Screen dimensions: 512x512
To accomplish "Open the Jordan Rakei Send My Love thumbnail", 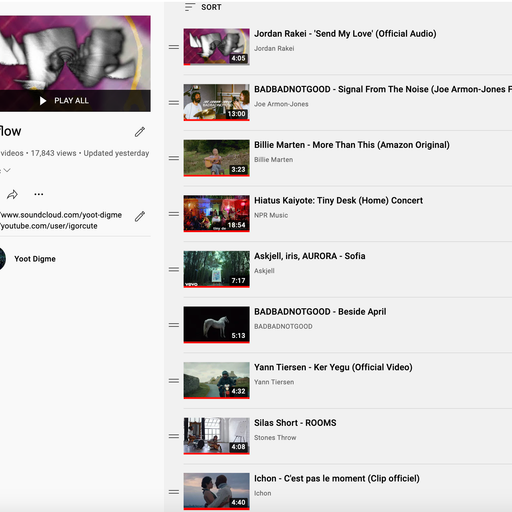I will click(216, 47).
